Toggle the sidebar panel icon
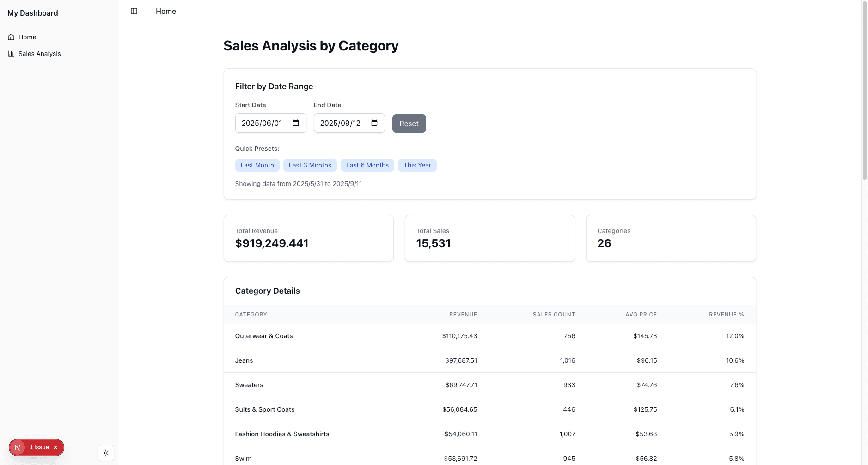 [x=134, y=11]
